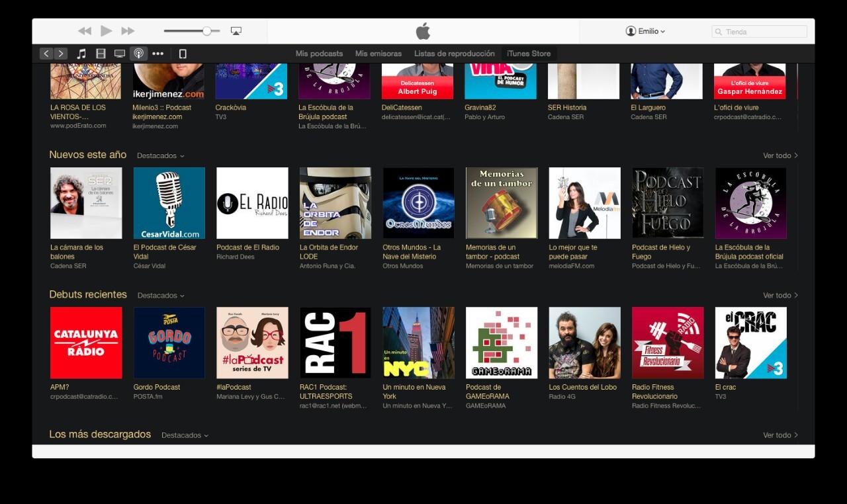Click the Play button in the playback controls
Viewport: 847px width, 504px height.
[106, 31]
